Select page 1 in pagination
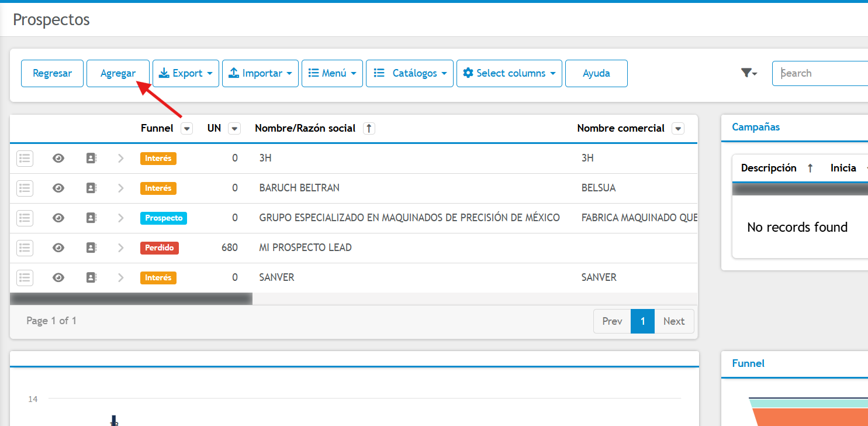The height and width of the screenshot is (426, 868). click(x=643, y=321)
